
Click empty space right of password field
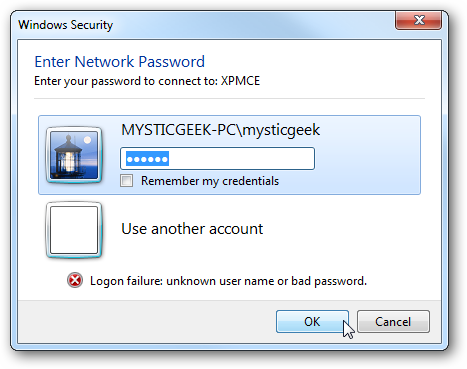[x=367, y=159]
